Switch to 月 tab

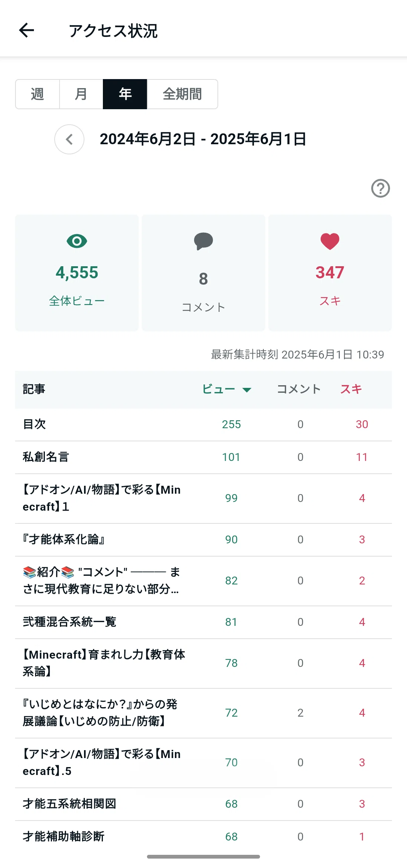click(81, 94)
